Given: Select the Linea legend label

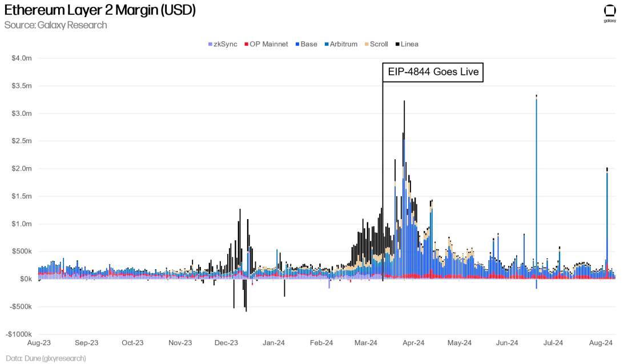Looking at the screenshot, I should point(409,44).
